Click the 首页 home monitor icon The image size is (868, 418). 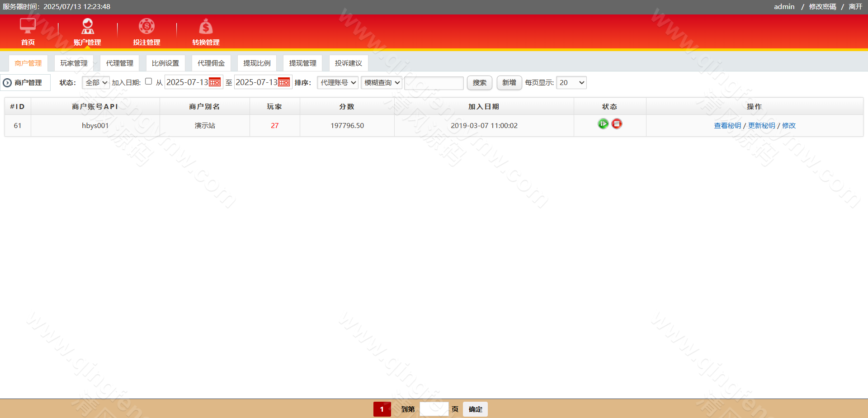[x=28, y=26]
